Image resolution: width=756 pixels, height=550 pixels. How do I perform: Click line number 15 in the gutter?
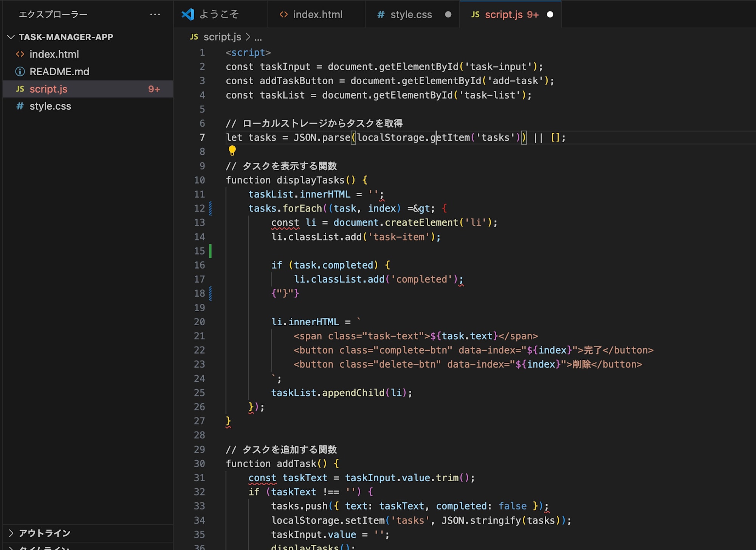(x=199, y=251)
